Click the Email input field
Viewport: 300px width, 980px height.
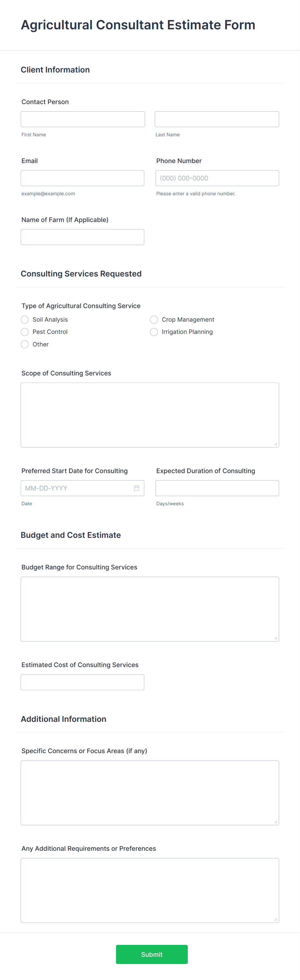tap(82, 178)
